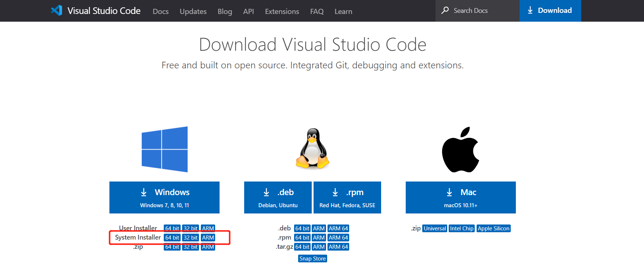Viewport: 644px width, 273px height.
Task: Select System Installer 32 bit
Action: point(191,238)
